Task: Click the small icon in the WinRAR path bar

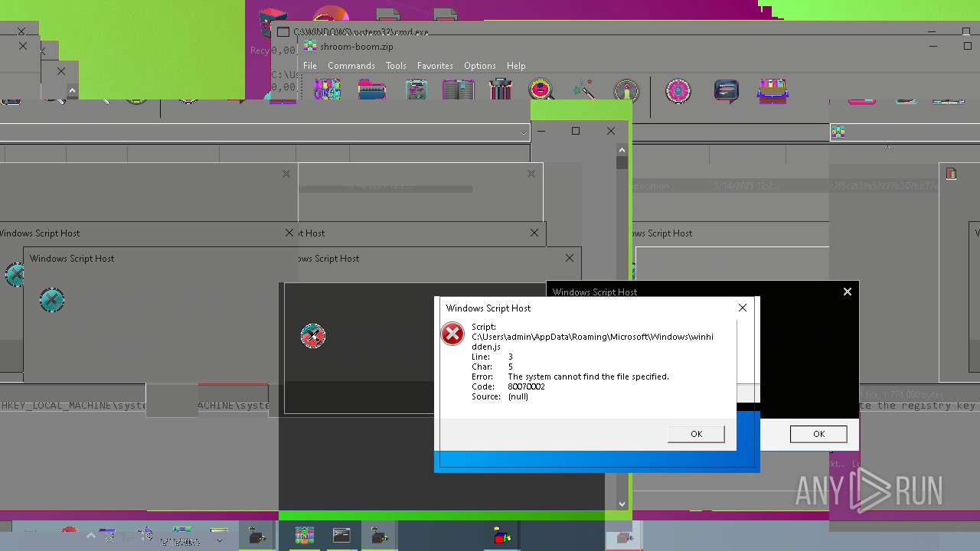Action: click(x=838, y=132)
